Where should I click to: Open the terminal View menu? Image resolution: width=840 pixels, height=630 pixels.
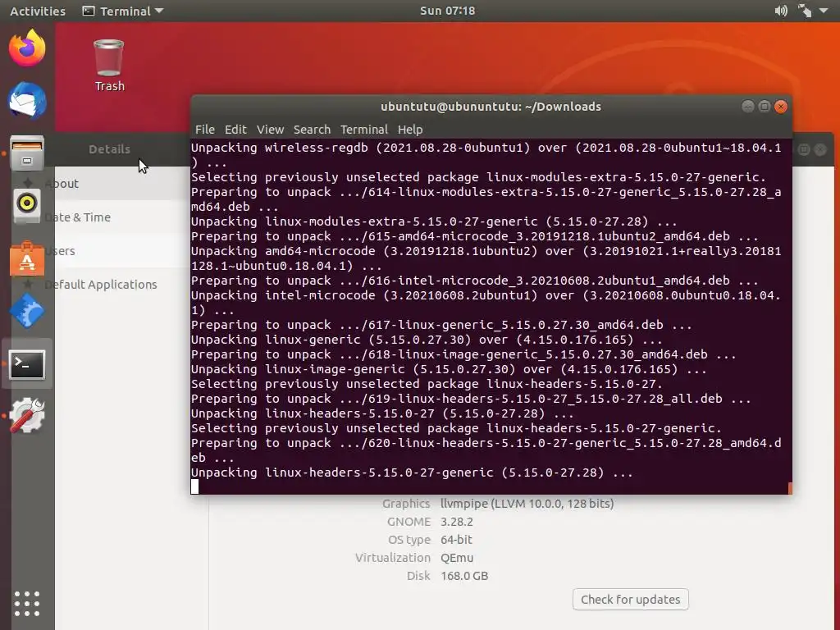(270, 130)
